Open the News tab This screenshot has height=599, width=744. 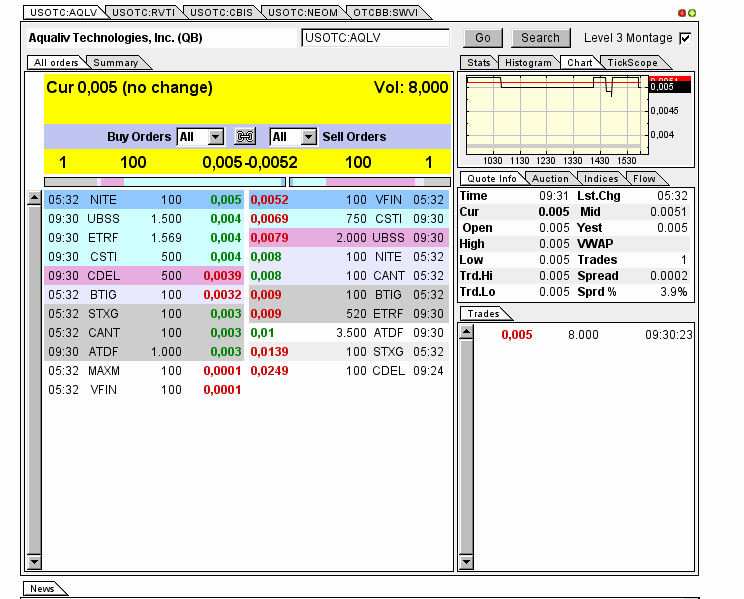tap(42, 589)
